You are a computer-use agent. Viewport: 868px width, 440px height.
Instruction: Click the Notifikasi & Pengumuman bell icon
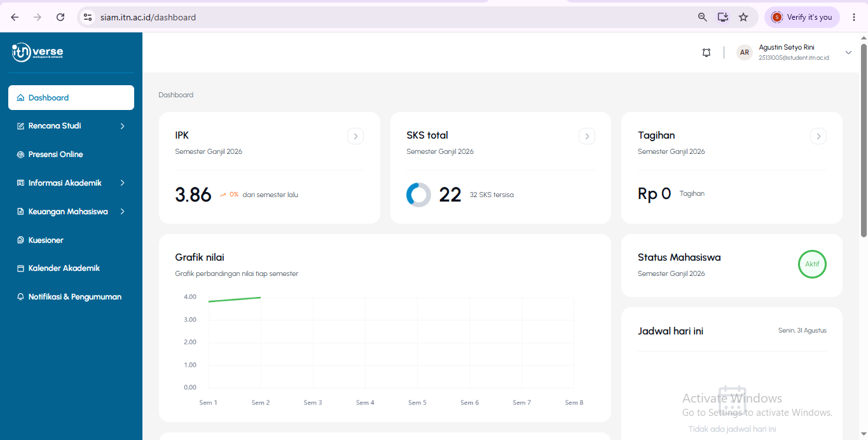point(20,297)
